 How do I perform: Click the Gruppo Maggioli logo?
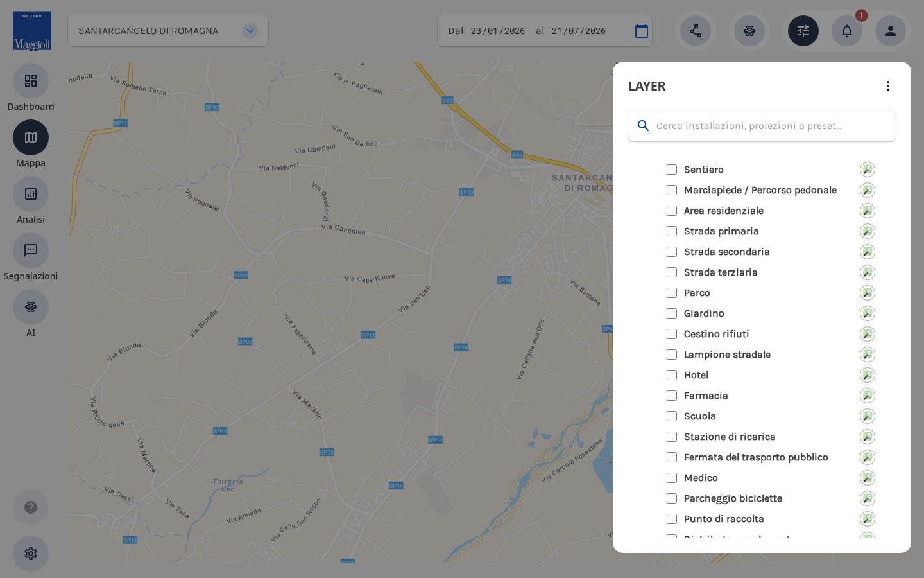point(32,31)
